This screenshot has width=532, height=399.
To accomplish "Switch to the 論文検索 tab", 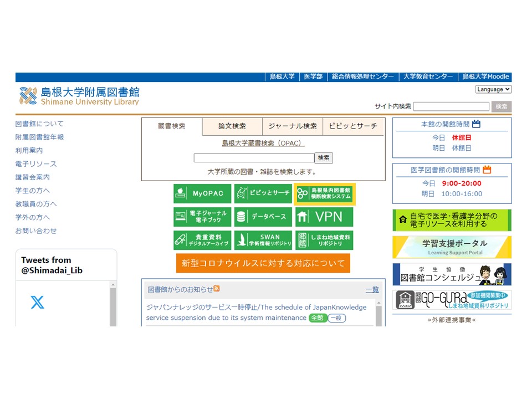I will tap(232, 126).
